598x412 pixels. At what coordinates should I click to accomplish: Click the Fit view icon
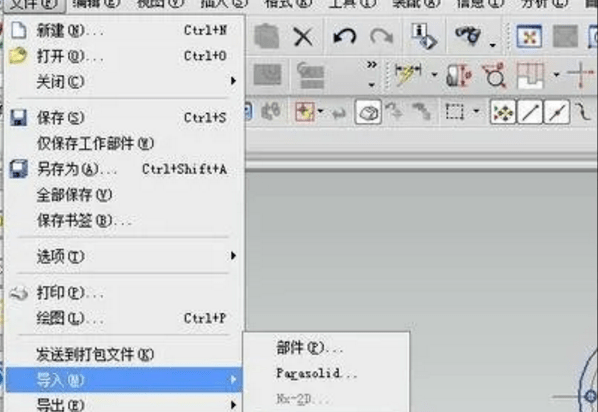point(529,37)
